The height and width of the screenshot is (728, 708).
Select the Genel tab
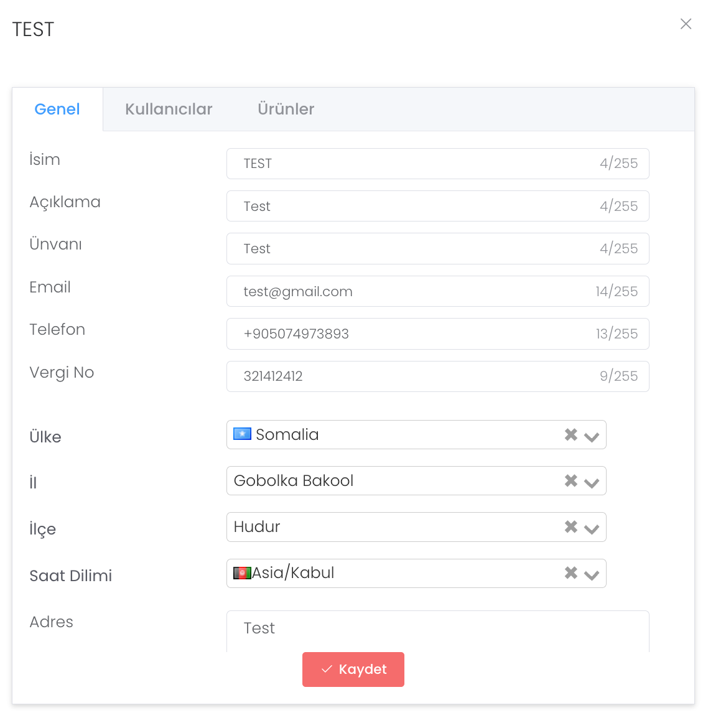(57, 110)
